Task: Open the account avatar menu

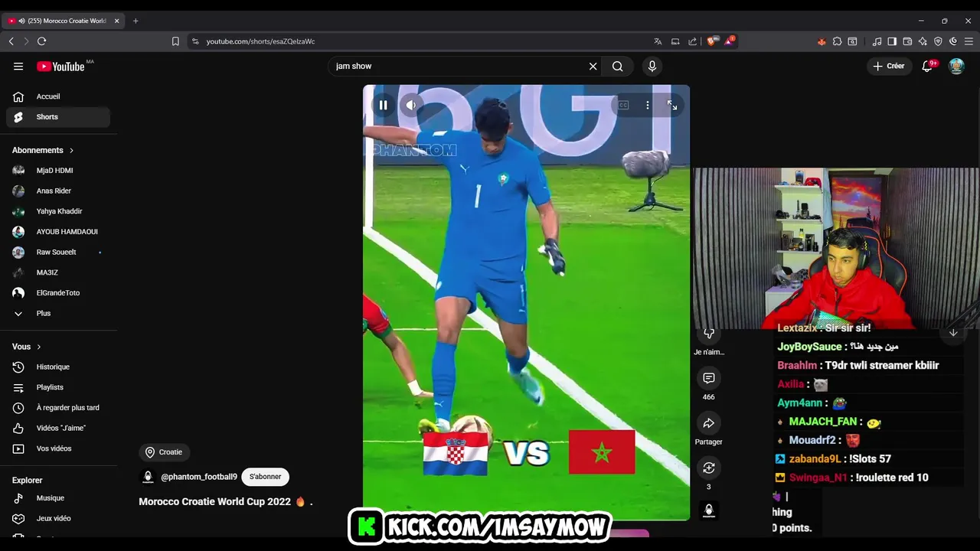Action: 956,67
